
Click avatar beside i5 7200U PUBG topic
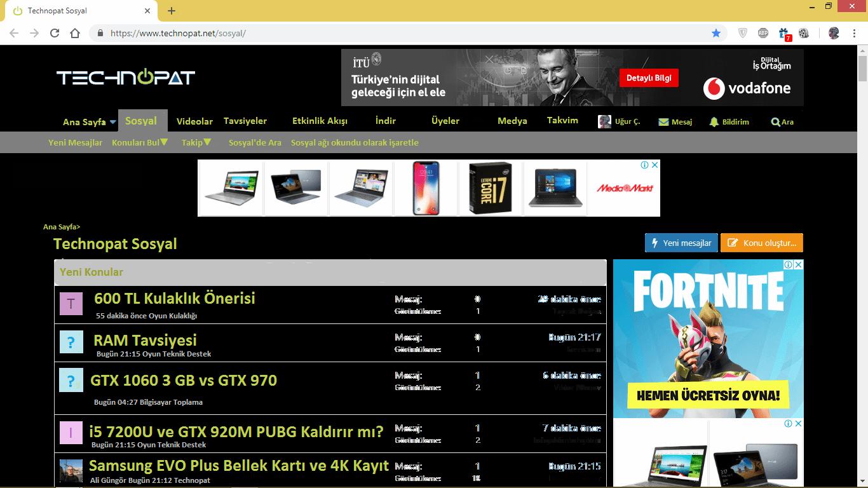(x=71, y=433)
